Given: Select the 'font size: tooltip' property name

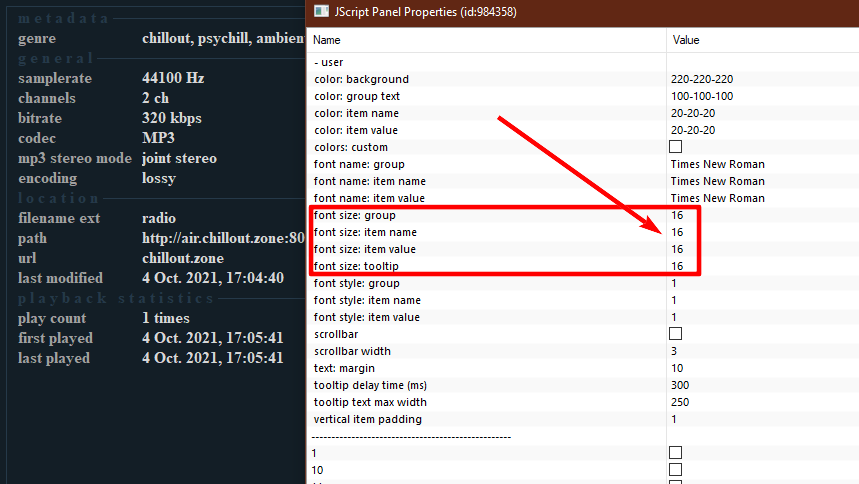Looking at the screenshot, I should pos(356,266).
